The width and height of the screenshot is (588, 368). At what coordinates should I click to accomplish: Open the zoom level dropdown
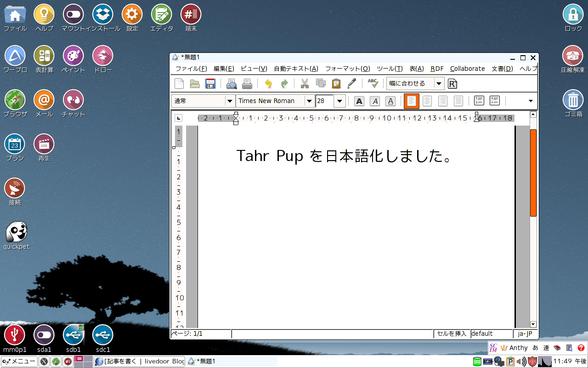[x=439, y=84]
